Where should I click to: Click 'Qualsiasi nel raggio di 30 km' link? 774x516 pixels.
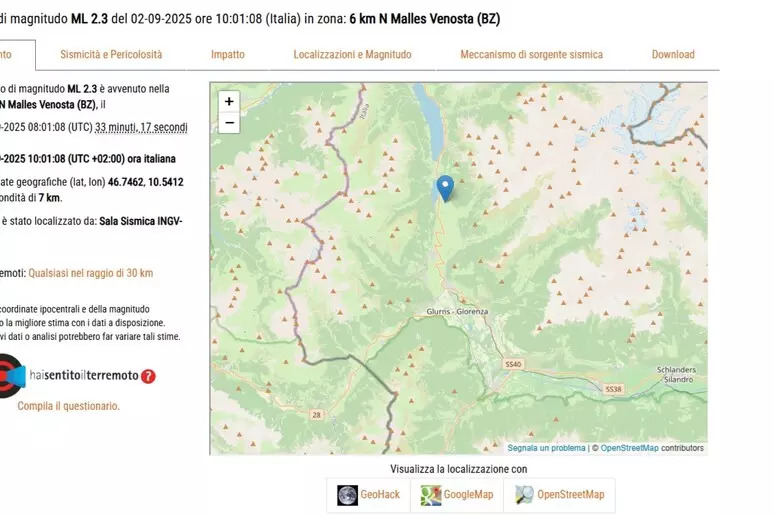point(90,273)
